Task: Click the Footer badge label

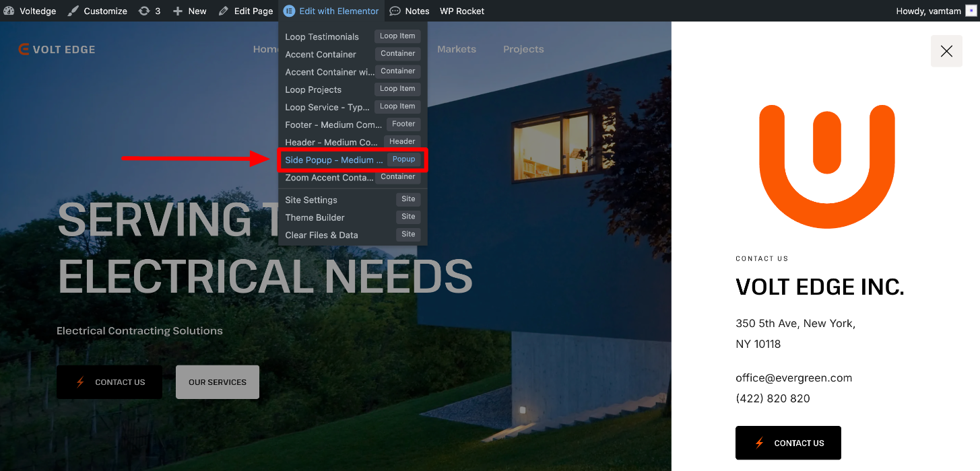Action: (403, 124)
